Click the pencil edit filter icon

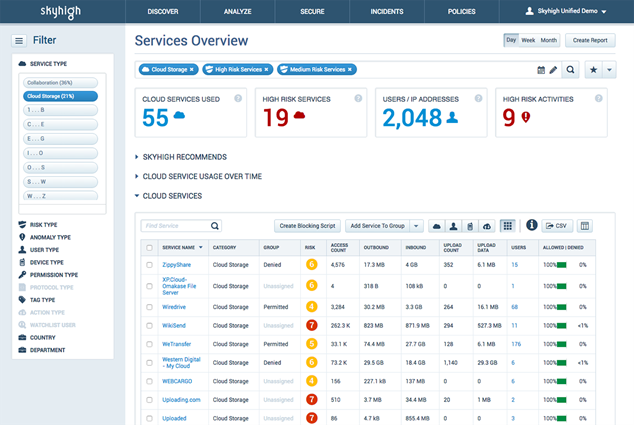[553, 70]
